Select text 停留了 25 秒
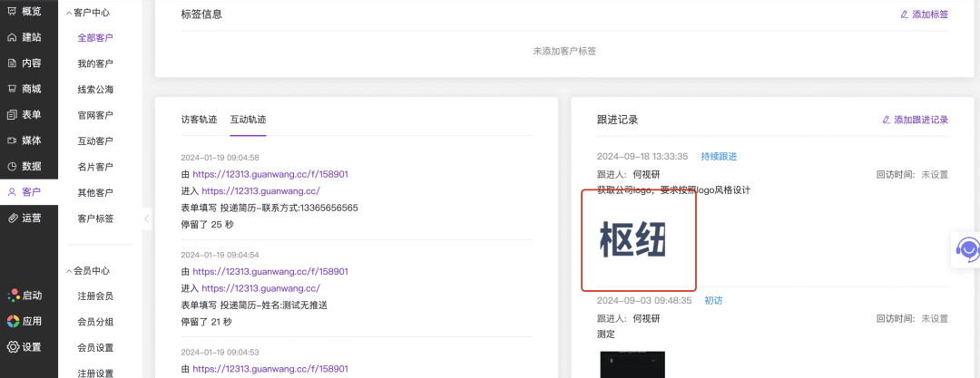Viewport: 980px width, 378px height. pos(207,224)
